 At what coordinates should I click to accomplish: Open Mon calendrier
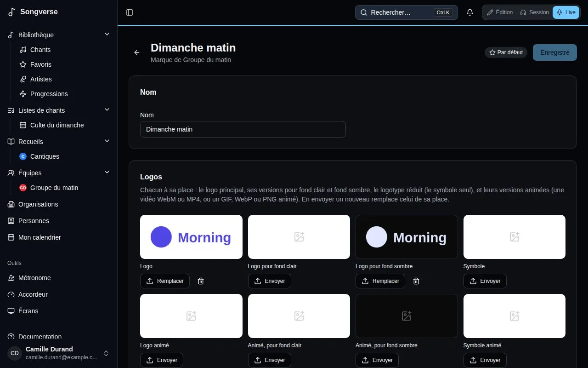(x=59, y=237)
